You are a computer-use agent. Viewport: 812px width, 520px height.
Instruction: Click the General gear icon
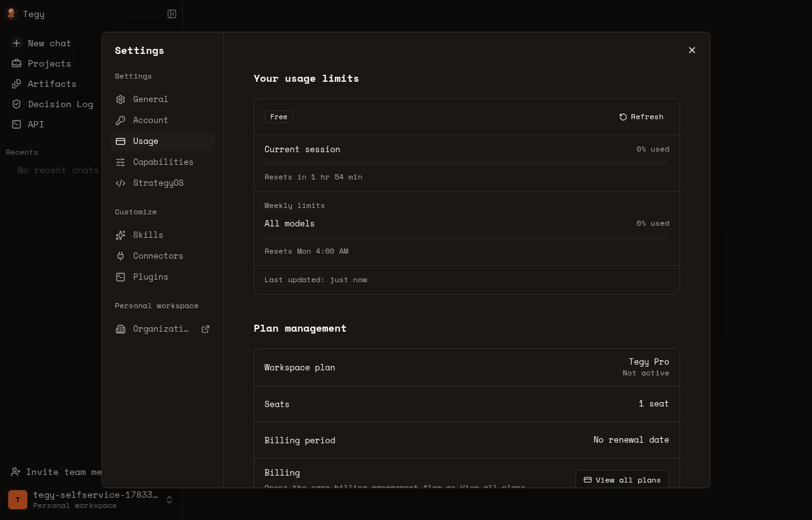click(121, 100)
